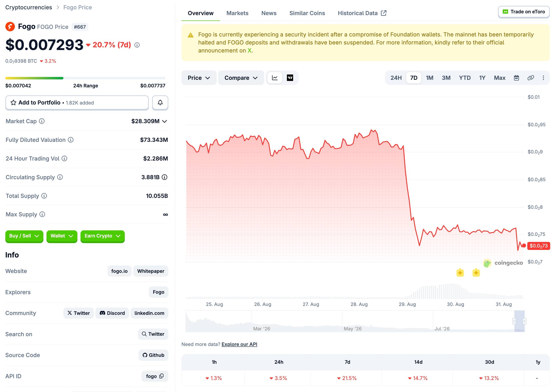Open the Similar Coins tab
The height and width of the screenshot is (392, 556).
tap(307, 13)
